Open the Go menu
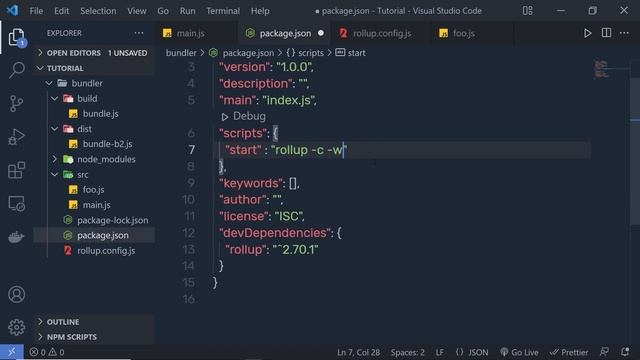This screenshot has height=360, width=640. [163, 11]
